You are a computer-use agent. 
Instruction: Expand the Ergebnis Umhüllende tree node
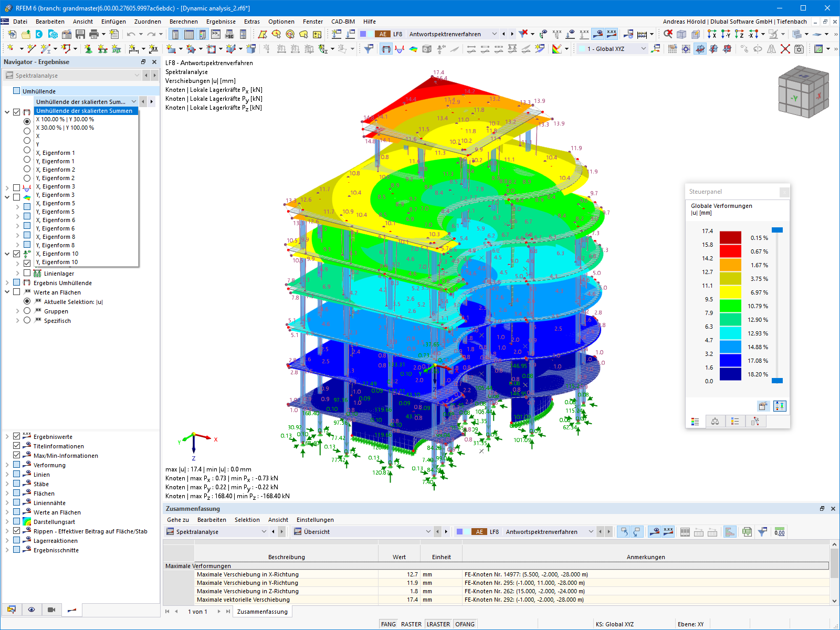coord(7,283)
